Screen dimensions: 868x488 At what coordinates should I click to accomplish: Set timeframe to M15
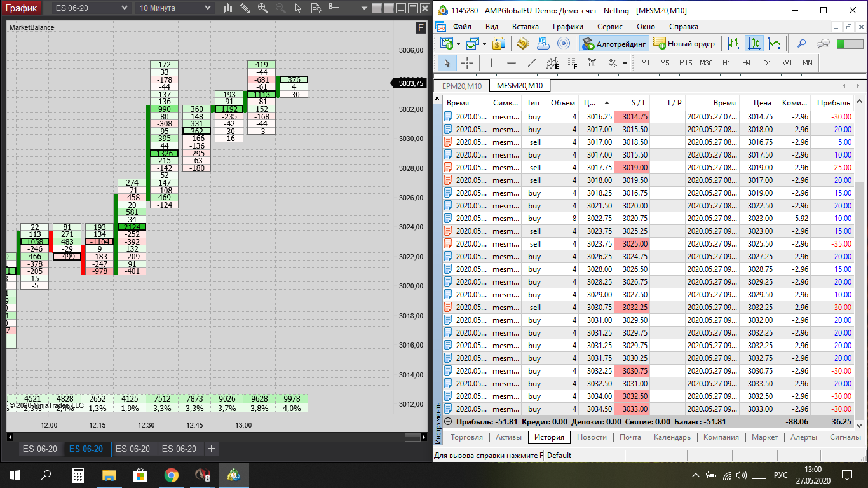686,63
